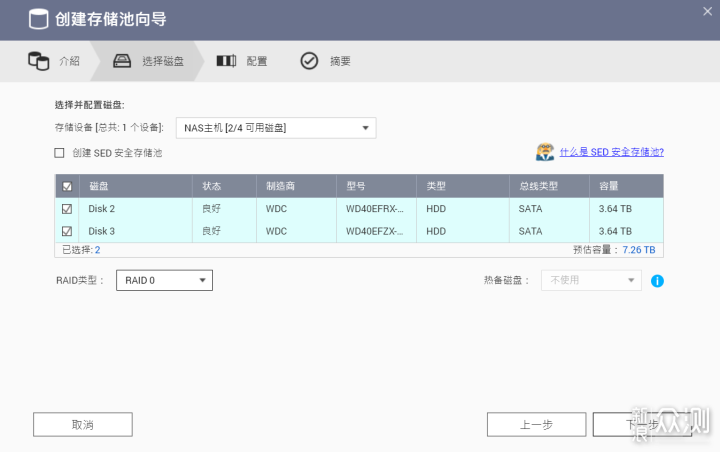The width and height of the screenshot is (720, 452).
Task: Click the 已选择: 2 selected count text
Action: (81, 250)
